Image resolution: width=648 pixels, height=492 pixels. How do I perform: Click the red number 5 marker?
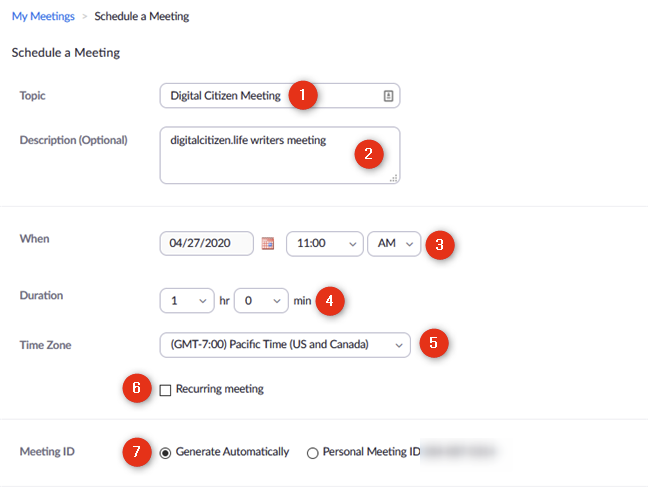coord(433,343)
